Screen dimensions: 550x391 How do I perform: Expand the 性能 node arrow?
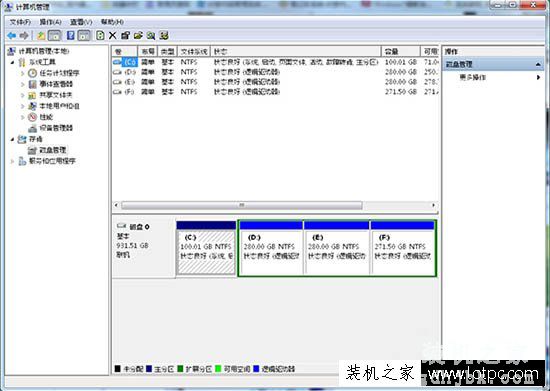(23, 117)
